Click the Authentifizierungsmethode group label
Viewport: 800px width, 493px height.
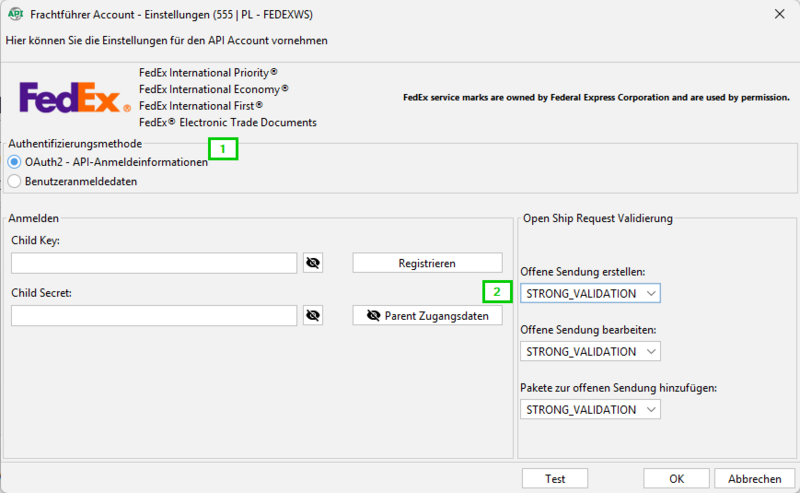75,144
